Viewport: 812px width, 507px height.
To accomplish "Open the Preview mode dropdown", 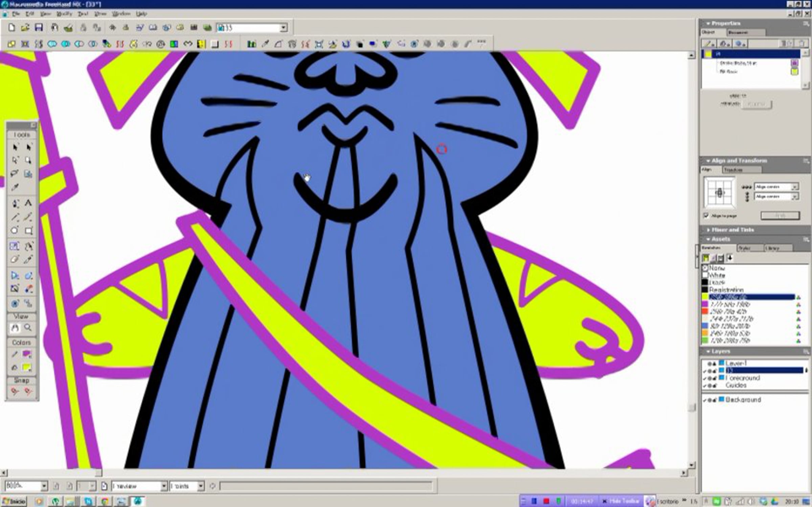I will click(x=164, y=486).
